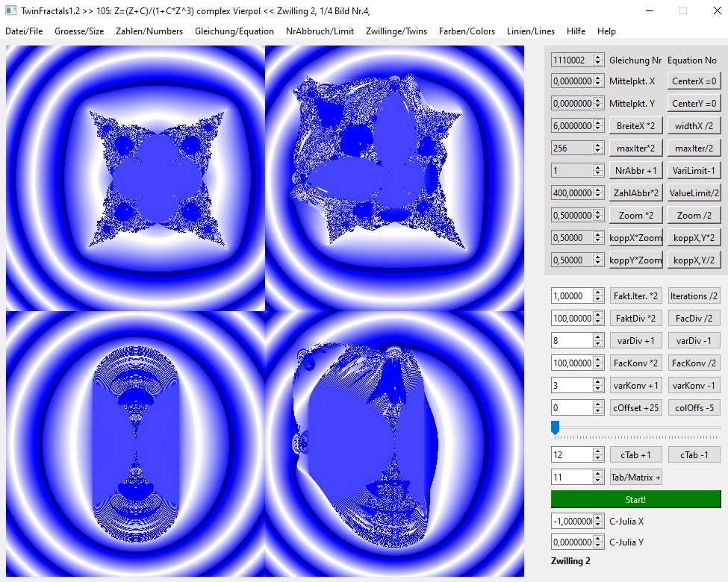The height and width of the screenshot is (582, 728).
Task: Click the ValueLimit/2 button
Action: point(694,193)
